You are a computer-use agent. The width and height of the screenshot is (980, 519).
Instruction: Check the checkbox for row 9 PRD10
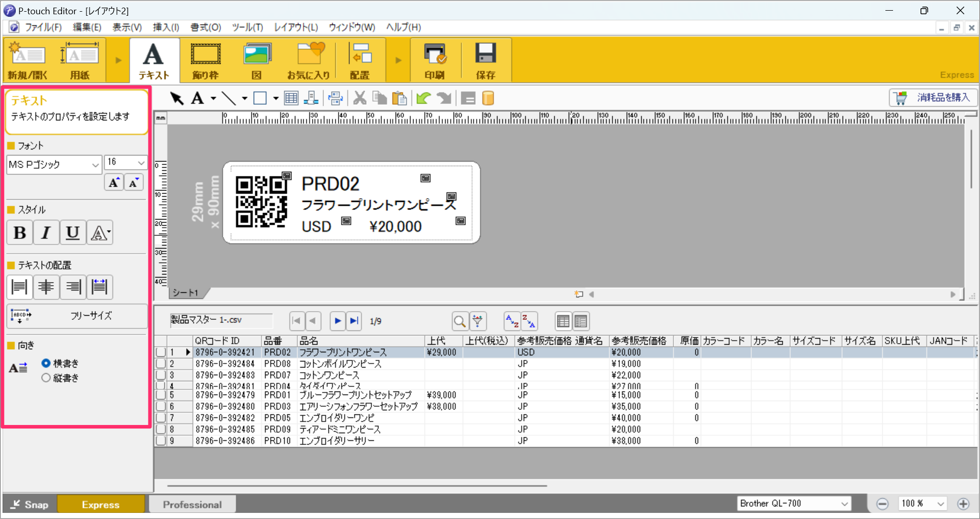point(161,440)
